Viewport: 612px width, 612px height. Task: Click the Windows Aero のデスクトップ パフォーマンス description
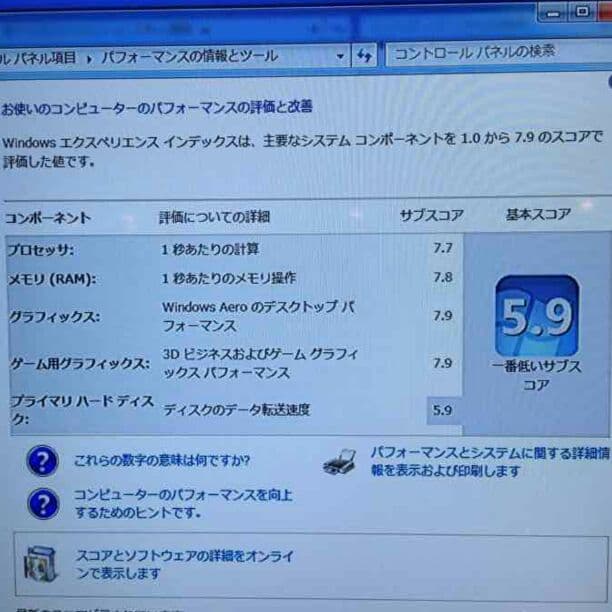[259, 316]
